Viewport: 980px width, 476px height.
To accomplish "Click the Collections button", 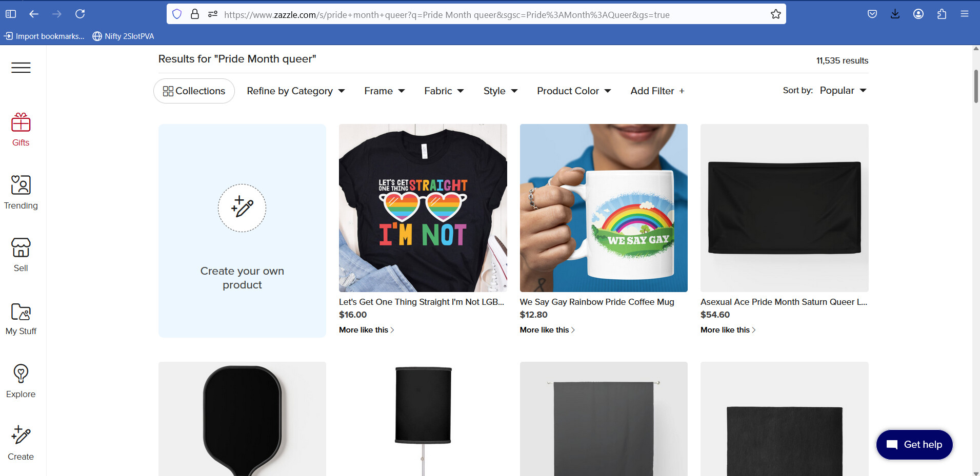I will coord(194,91).
